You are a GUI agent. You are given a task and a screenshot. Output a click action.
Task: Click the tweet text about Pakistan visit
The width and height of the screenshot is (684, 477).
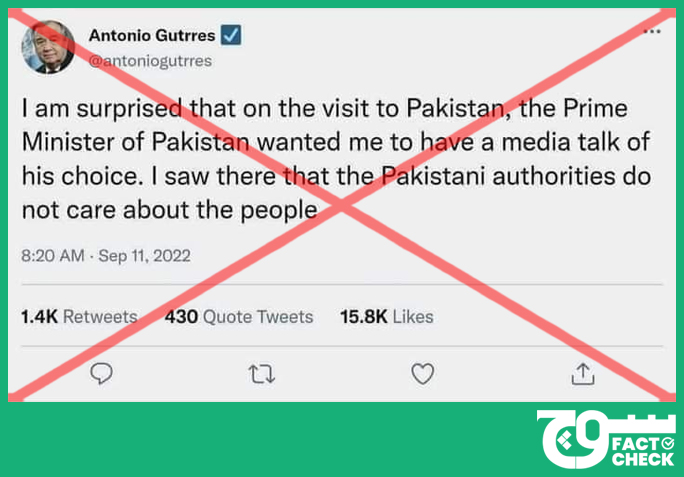(336, 159)
